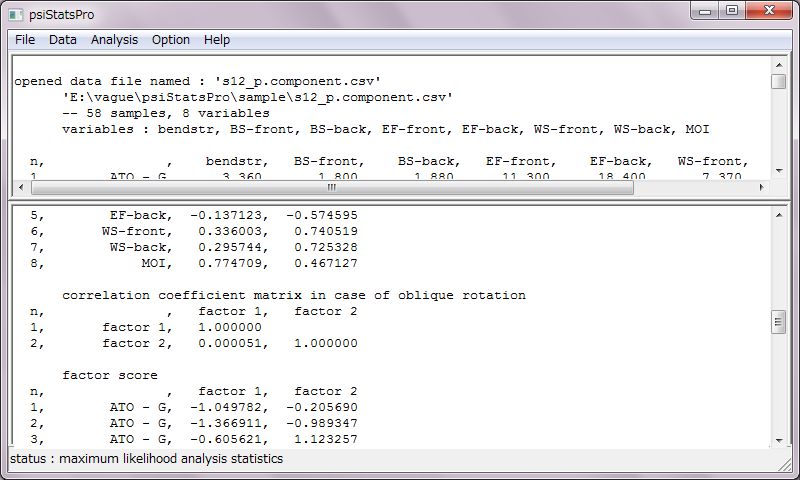
Task: Click the file path 'E:\vague\psiStatsPro\sample' line
Action: 257,97
